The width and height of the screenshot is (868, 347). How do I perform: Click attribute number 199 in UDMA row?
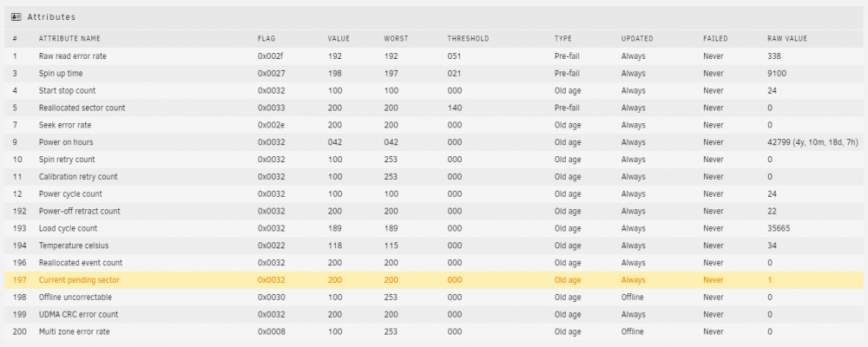(18, 314)
